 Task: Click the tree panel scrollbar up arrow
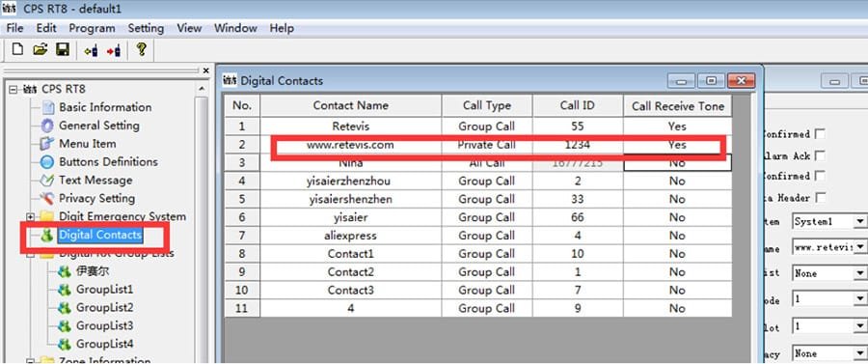pyautogui.click(x=201, y=89)
